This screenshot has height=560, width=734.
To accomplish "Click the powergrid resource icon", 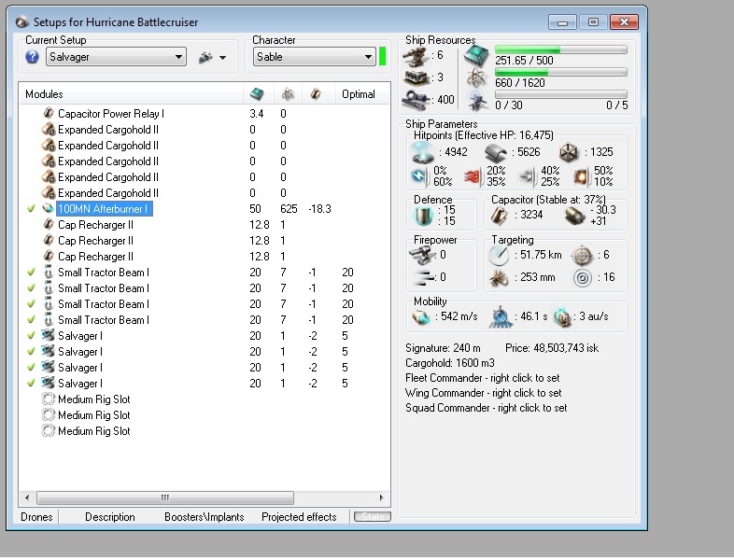I will [477, 77].
